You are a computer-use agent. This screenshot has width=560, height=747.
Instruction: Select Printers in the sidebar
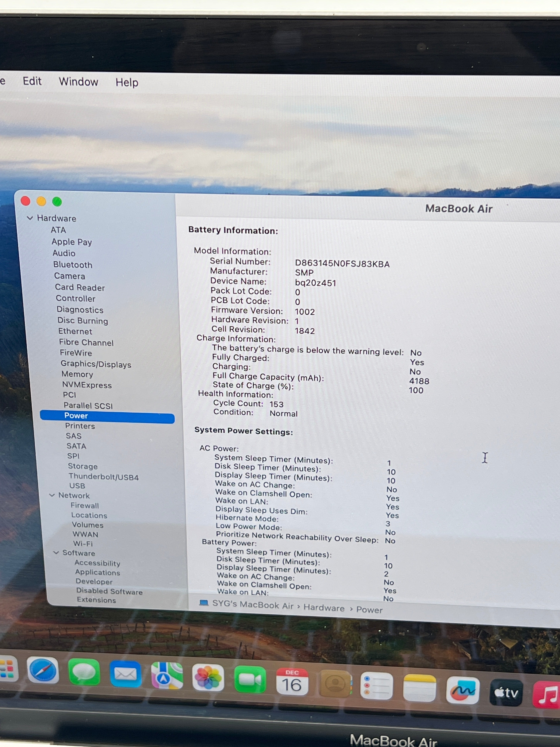(x=80, y=426)
